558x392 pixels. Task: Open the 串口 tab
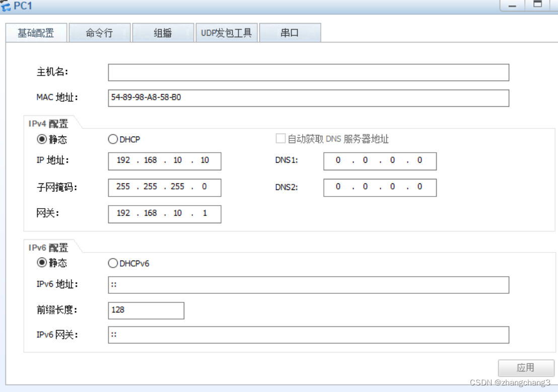[290, 33]
